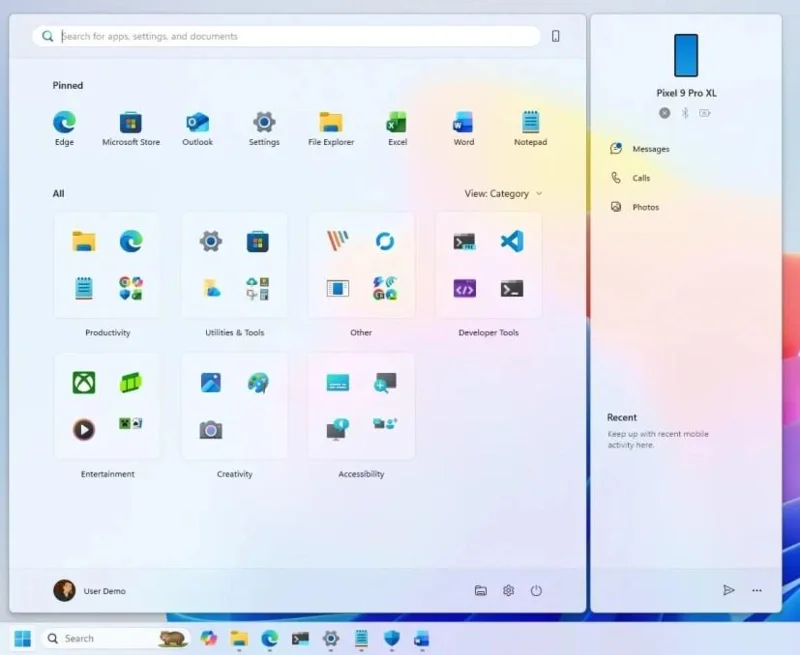Open Visual Studio Code in Developer Tools
Screen dimensions: 800x655
(512, 241)
